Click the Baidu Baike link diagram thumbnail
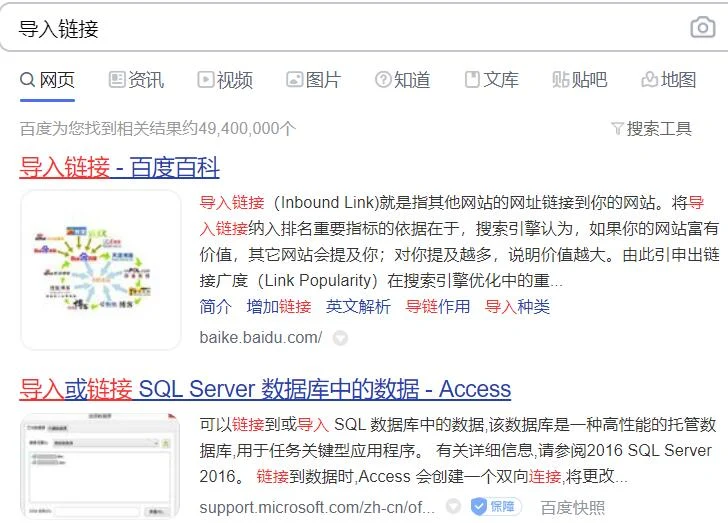 101,270
